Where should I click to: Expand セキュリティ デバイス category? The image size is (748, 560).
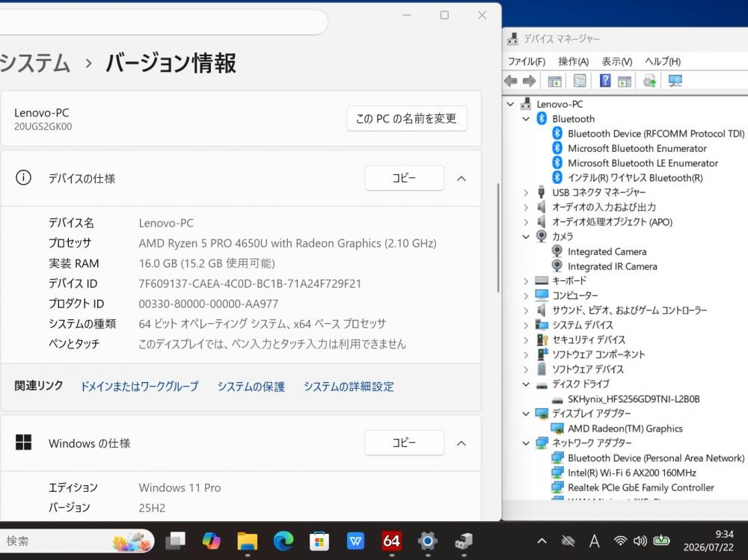click(x=526, y=340)
